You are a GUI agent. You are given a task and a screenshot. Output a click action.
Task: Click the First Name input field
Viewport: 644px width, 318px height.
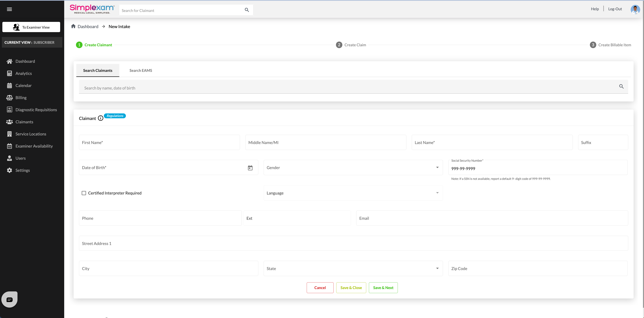click(x=159, y=142)
